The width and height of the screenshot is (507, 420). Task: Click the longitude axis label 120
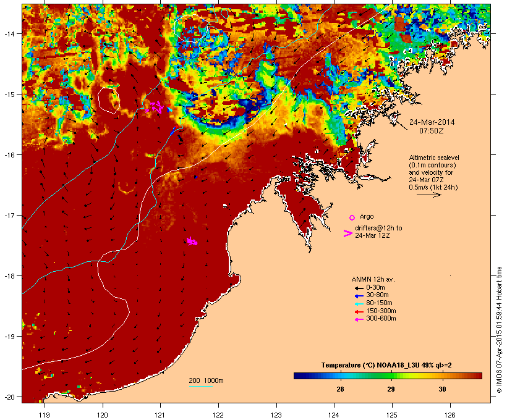[103, 415]
